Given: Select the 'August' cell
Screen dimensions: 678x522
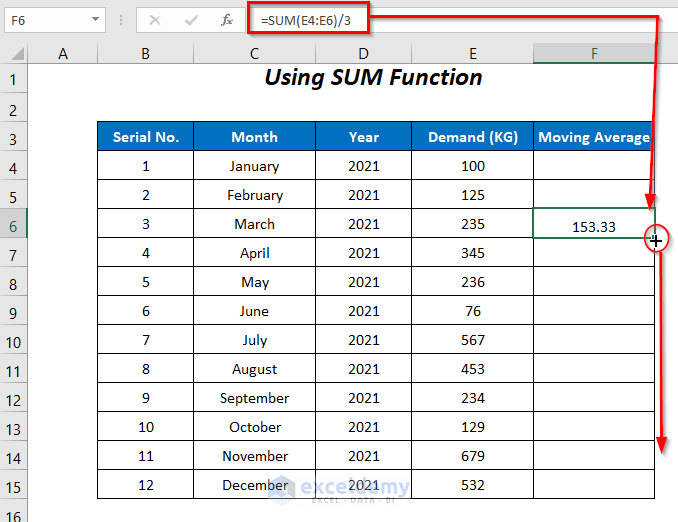Looking at the screenshot, I should coord(254,368).
